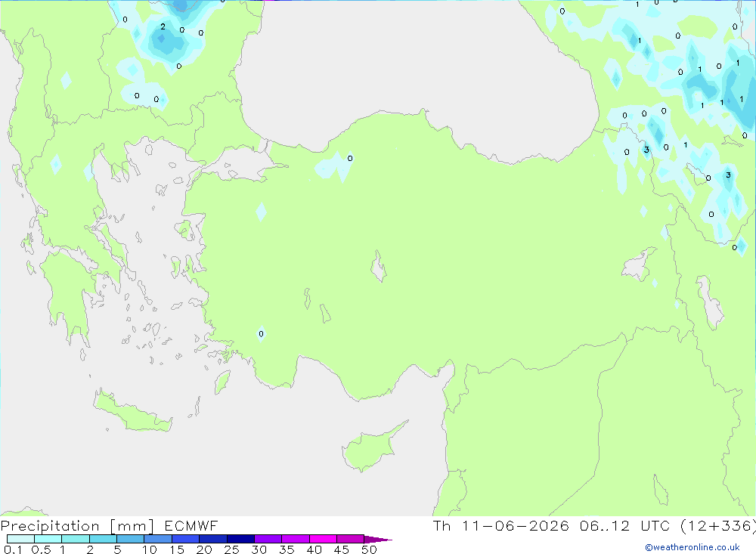
Task: Open the weatheronline.co.uk copyright link
Action: (x=692, y=547)
